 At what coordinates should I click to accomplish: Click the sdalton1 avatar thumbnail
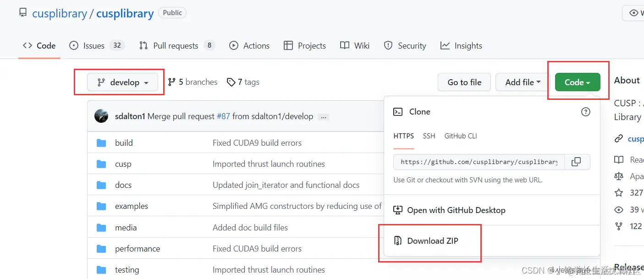(x=101, y=116)
